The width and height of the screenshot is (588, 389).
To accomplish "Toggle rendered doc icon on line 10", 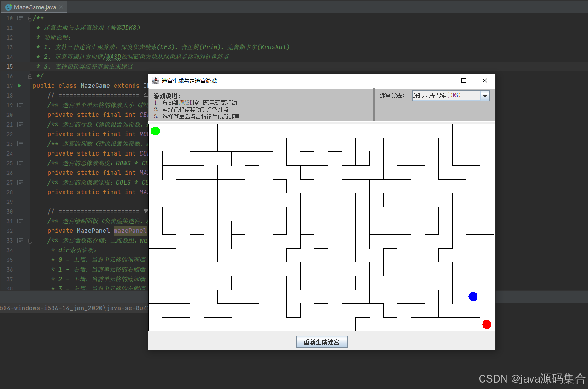I will [x=20, y=18].
